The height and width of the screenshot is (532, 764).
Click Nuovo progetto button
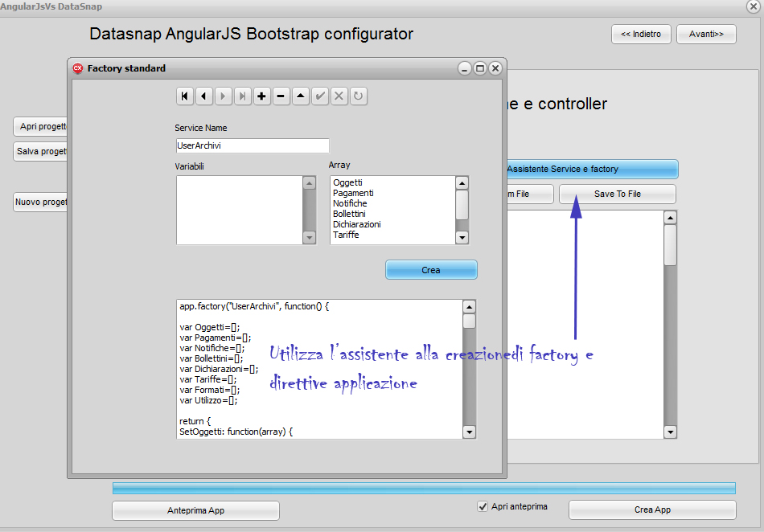40,202
